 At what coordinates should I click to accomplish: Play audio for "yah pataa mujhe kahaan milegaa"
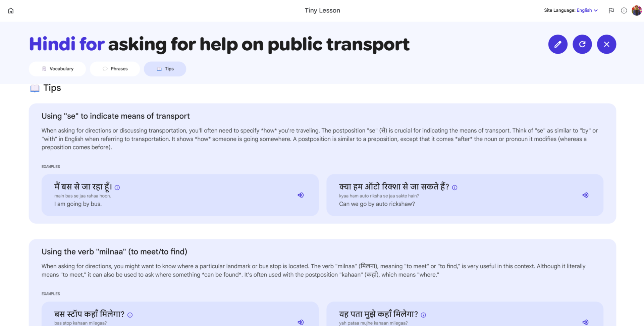pos(585,322)
